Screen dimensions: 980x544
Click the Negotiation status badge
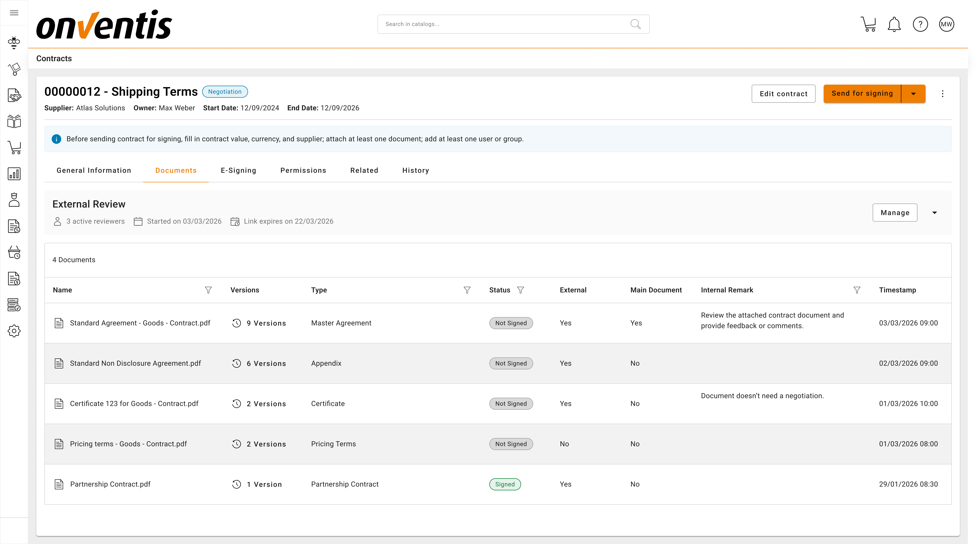coord(225,92)
